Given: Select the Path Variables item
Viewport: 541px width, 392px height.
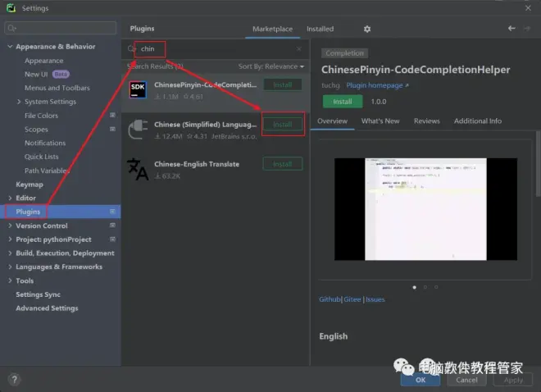Looking at the screenshot, I should (x=47, y=171).
